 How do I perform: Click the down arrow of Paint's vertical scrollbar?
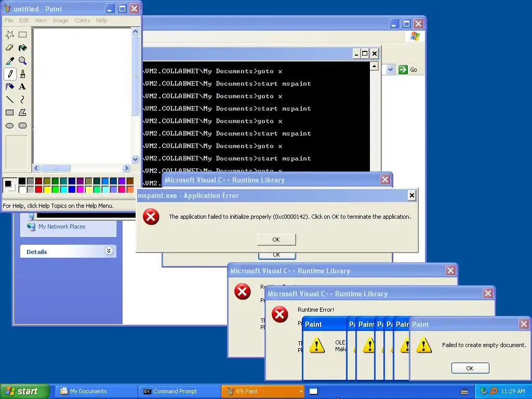pyautogui.click(x=135, y=159)
